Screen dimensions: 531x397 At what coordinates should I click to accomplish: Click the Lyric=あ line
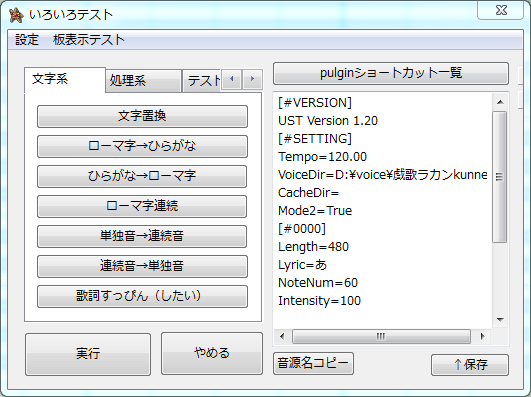pos(302,265)
